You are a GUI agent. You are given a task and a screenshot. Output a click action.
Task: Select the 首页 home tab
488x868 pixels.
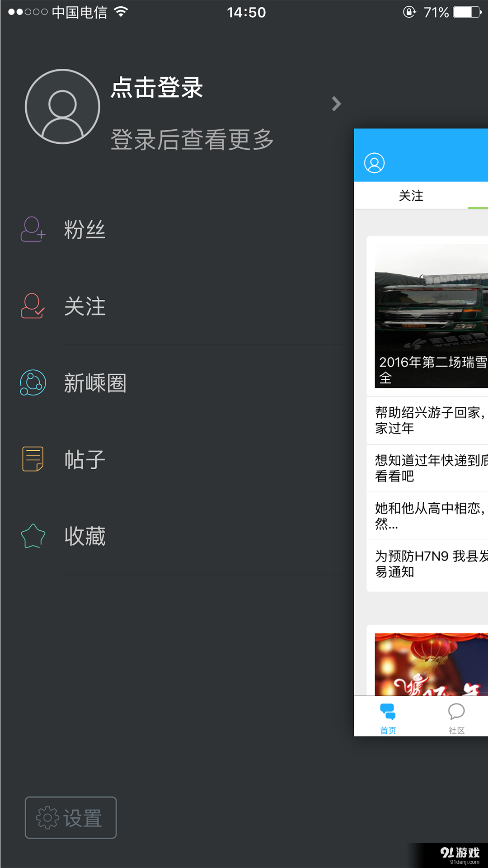pos(388,718)
